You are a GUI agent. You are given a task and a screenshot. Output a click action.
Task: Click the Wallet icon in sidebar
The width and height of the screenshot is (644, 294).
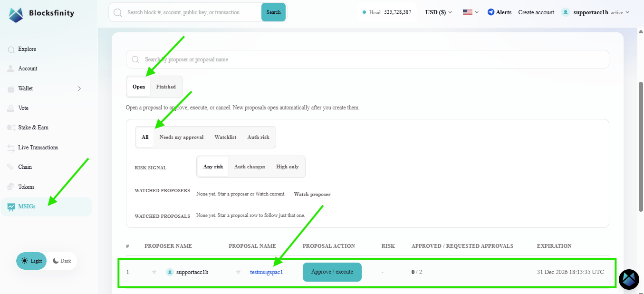tap(11, 88)
